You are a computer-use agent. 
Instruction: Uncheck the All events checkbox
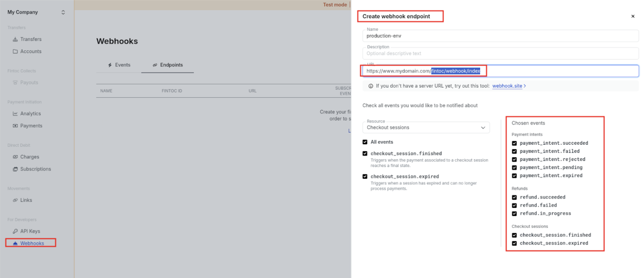click(x=365, y=142)
